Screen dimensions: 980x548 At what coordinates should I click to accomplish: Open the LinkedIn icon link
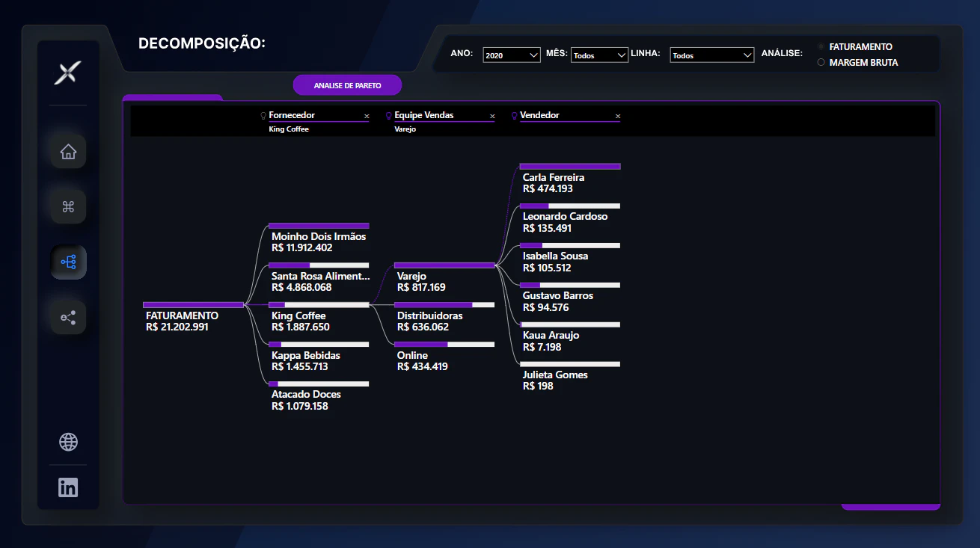(x=68, y=487)
